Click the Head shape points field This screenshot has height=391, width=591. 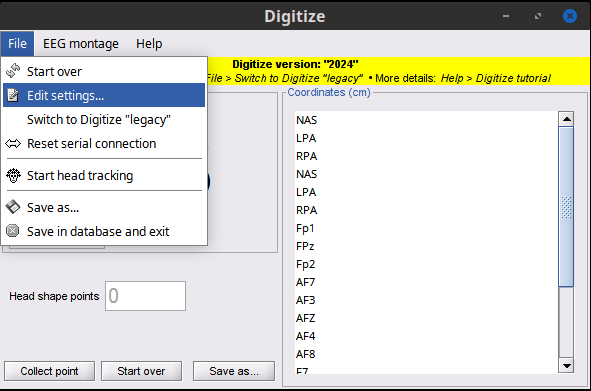click(145, 296)
